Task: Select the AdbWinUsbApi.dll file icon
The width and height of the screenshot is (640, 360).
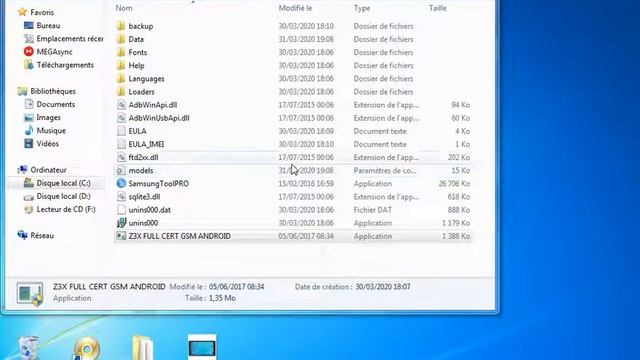Action: [121, 118]
